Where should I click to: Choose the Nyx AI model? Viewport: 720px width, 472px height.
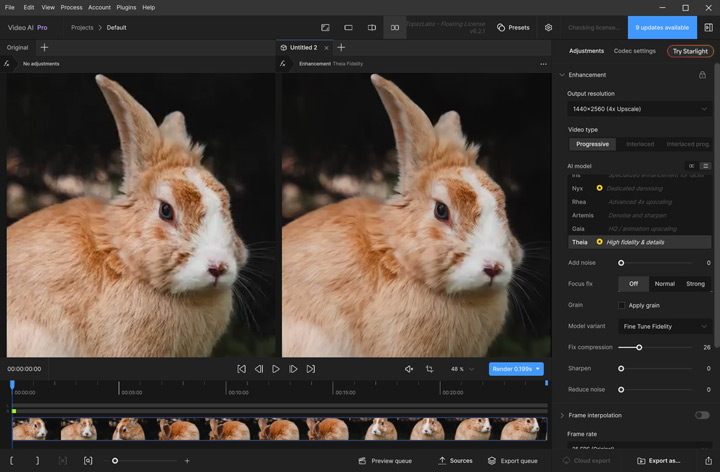(x=639, y=188)
